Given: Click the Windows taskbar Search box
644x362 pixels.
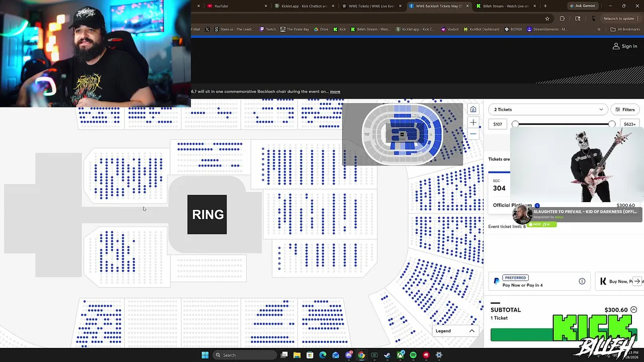Looking at the screenshot, I should (x=244, y=355).
